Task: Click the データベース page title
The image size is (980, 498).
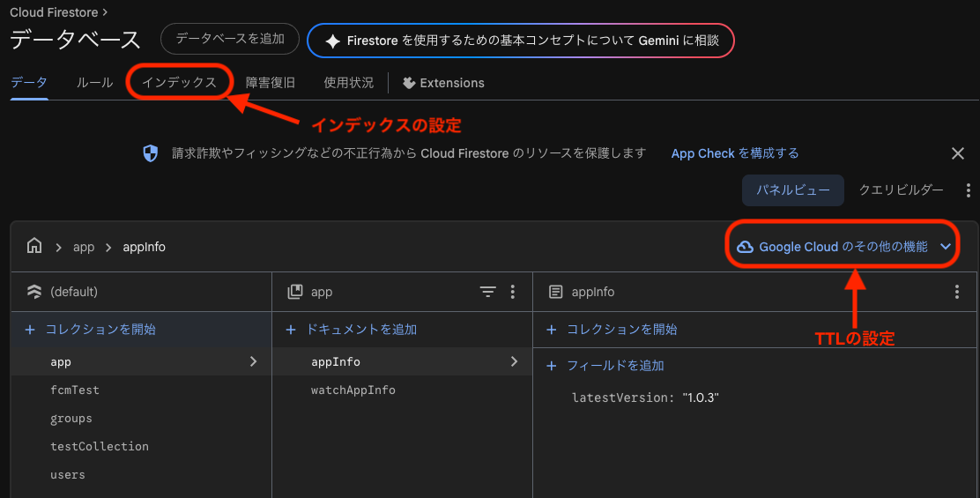Action: (x=76, y=40)
